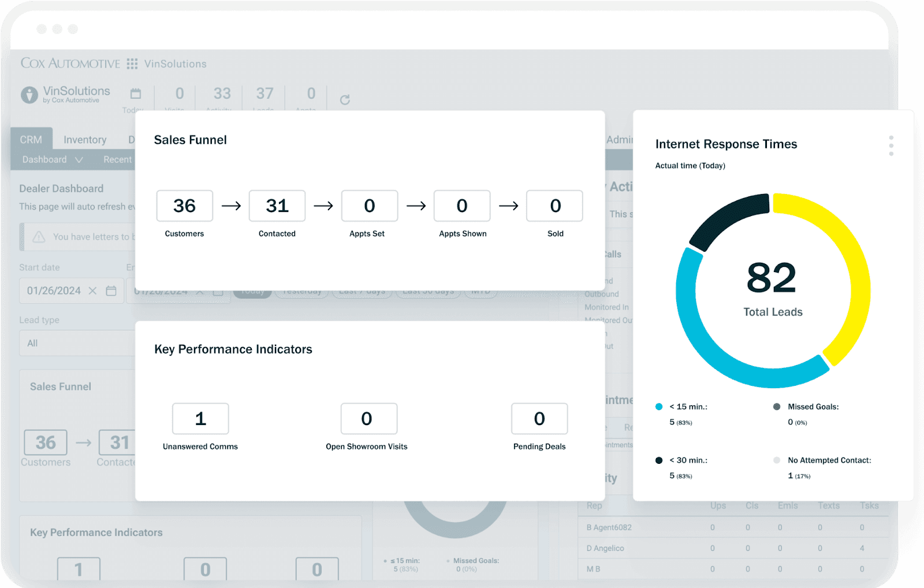Click the Emls column header
Viewport: 924px width, 588px height.
pos(788,505)
